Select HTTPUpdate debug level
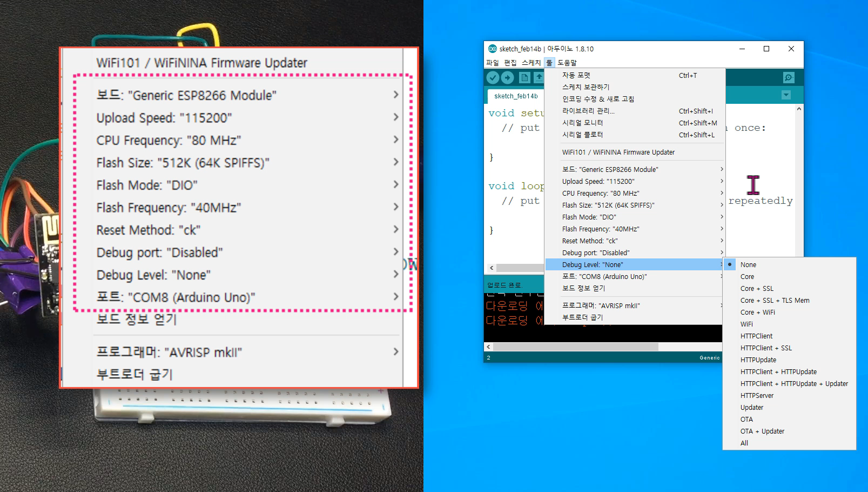This screenshot has height=492, width=868. pyautogui.click(x=789, y=360)
